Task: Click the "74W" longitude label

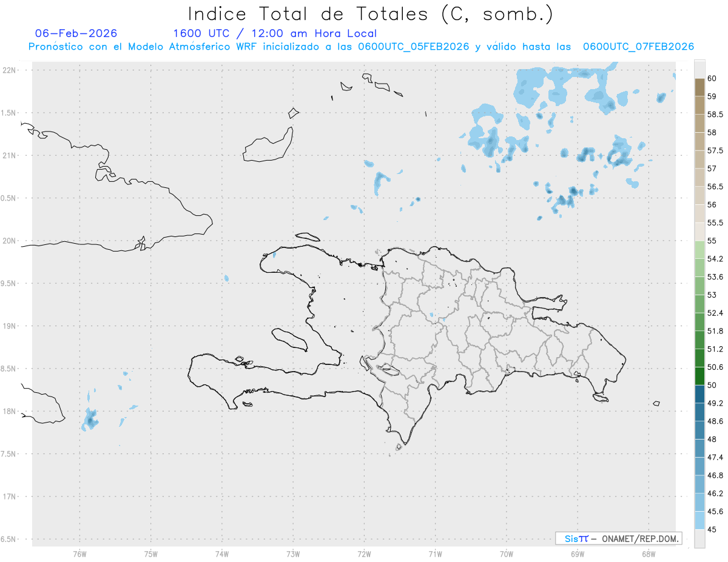Action: point(222,554)
